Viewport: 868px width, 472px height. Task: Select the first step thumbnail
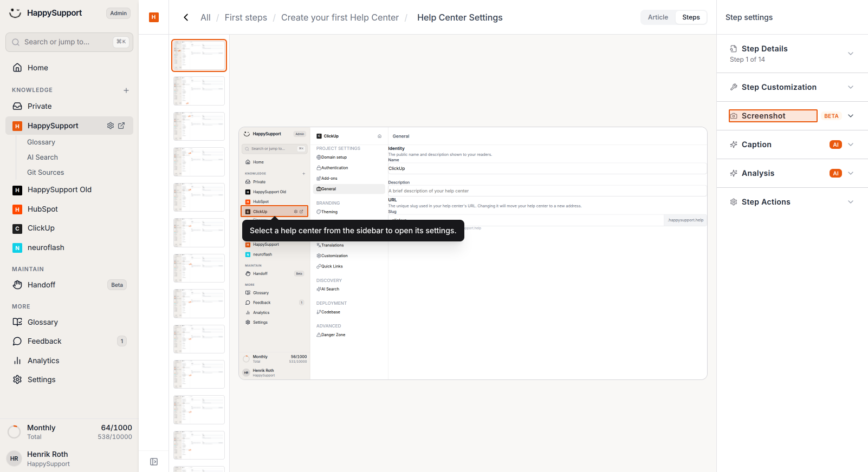point(199,55)
